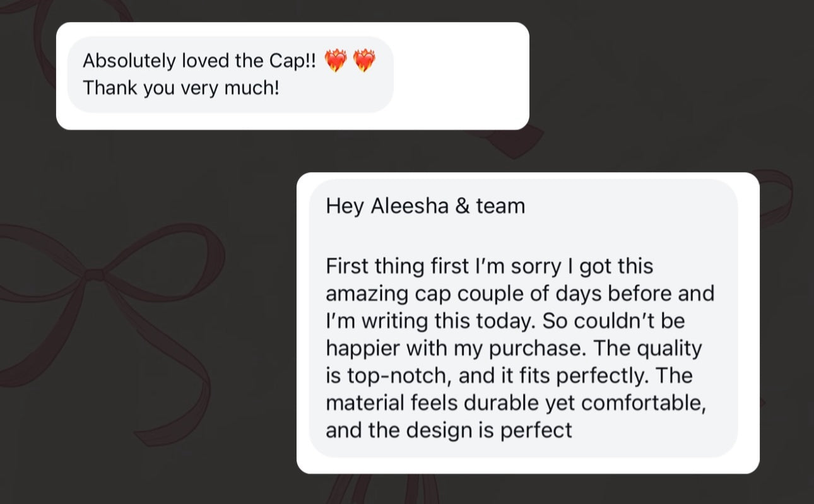Click the bow peeking beside the long review card

[776, 197]
